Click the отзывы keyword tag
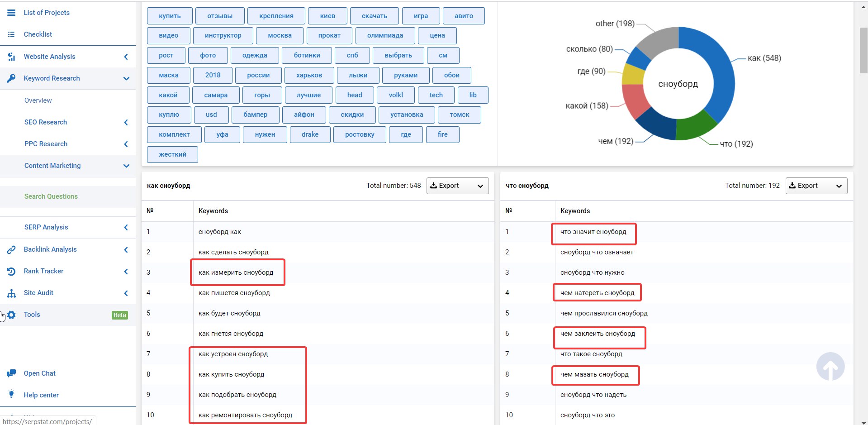868x425 pixels. tap(220, 16)
